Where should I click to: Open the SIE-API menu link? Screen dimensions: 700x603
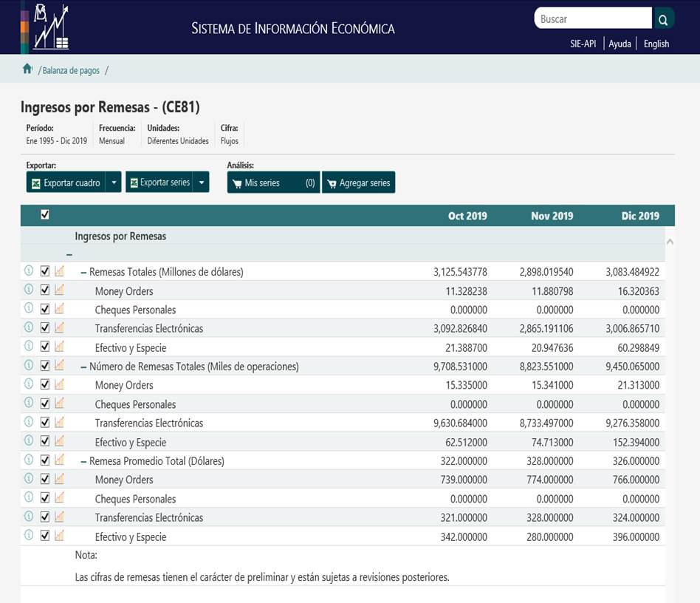pos(583,44)
